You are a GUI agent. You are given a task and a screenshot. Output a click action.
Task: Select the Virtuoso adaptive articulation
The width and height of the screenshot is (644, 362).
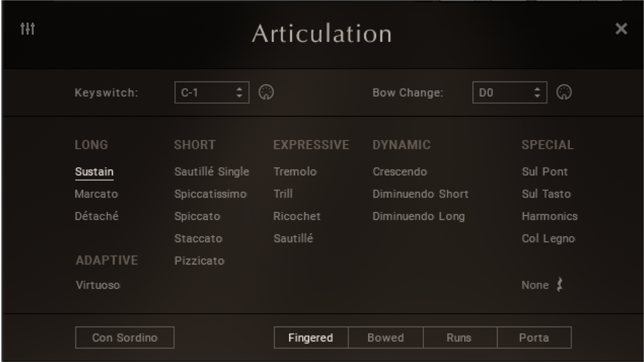pos(98,285)
